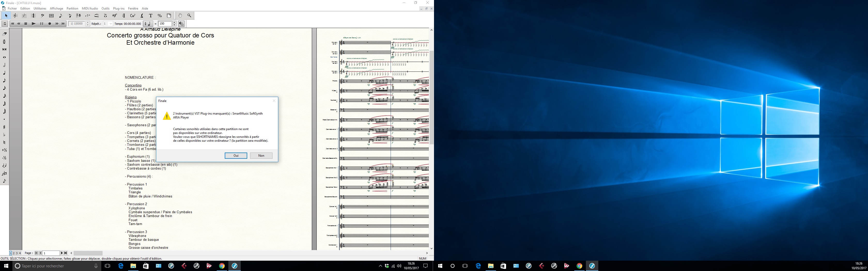Select the Time Signature tool
The height and width of the screenshot is (271, 868).
click(x=33, y=15)
